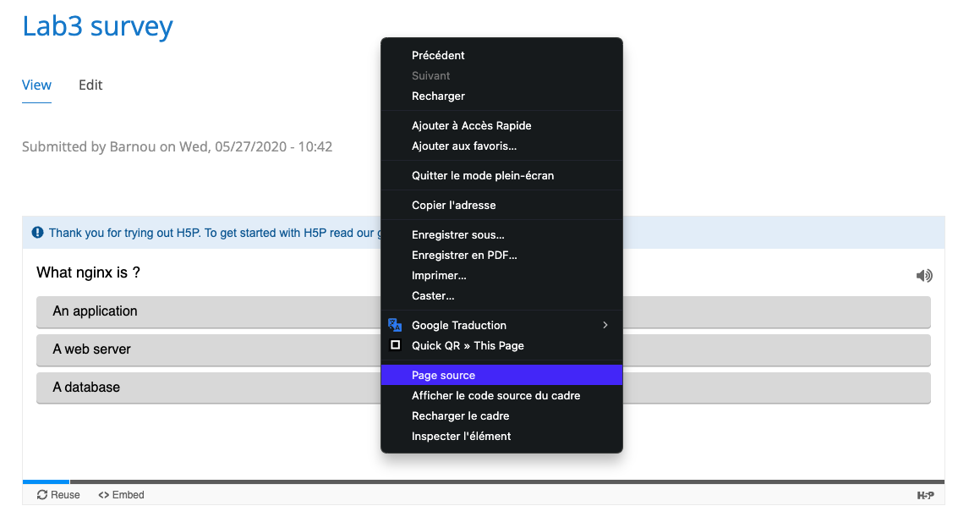Click the Quick QR square icon

pos(395,344)
